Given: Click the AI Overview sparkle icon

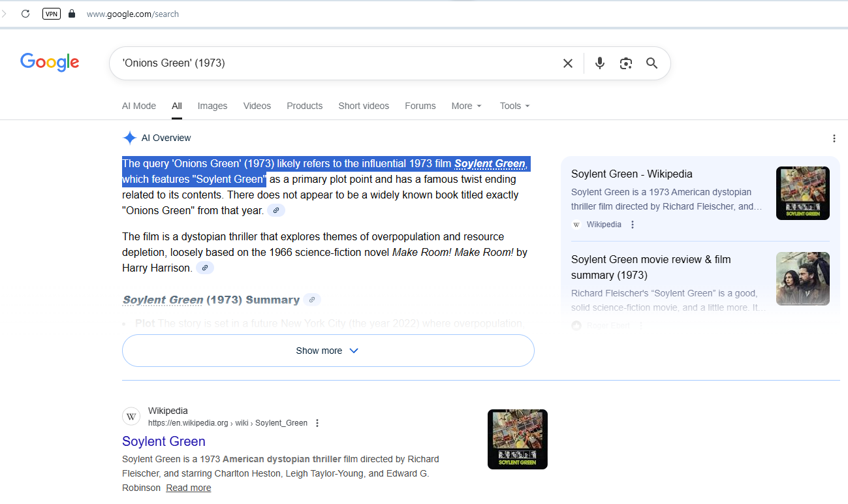Looking at the screenshot, I should point(129,138).
